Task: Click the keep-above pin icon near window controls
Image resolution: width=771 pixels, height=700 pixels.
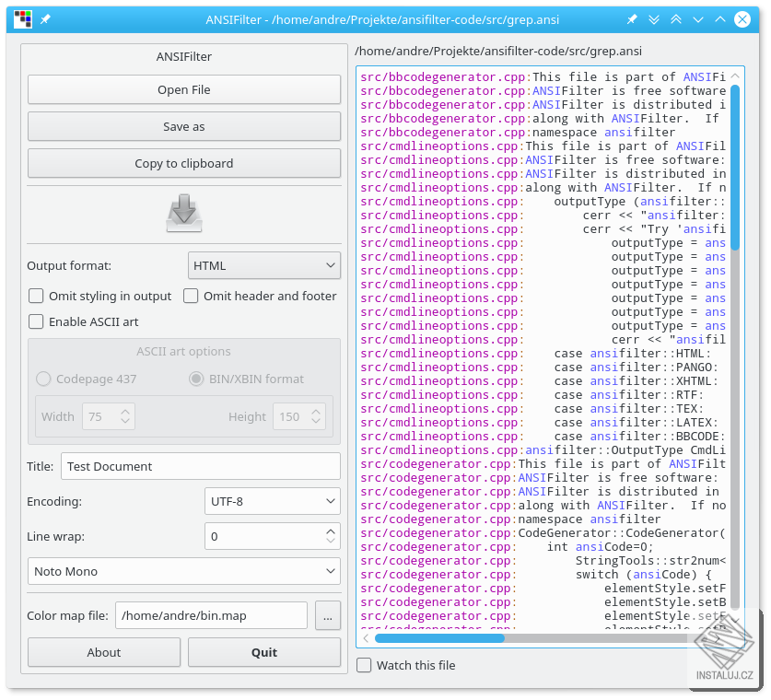Action: pos(632,19)
